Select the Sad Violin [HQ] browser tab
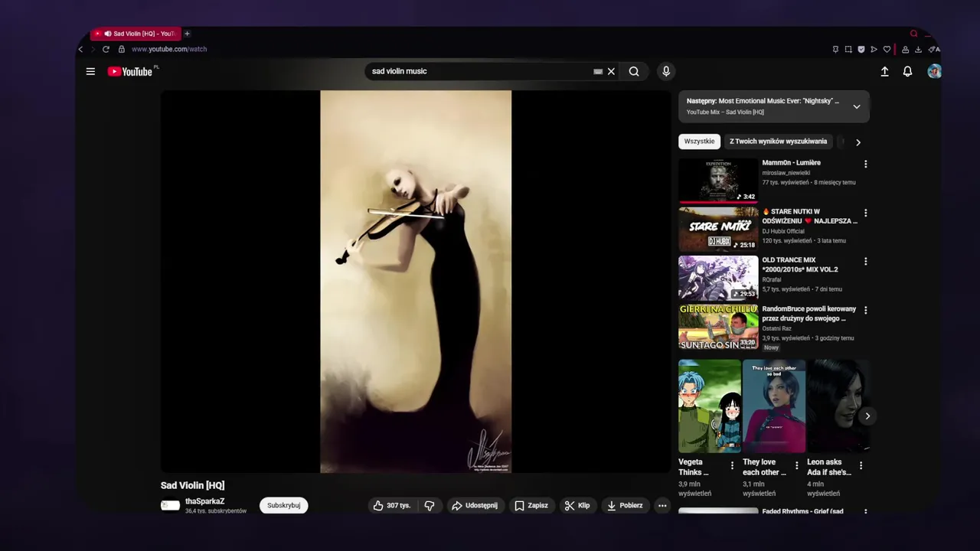The image size is (980, 551). [136, 34]
